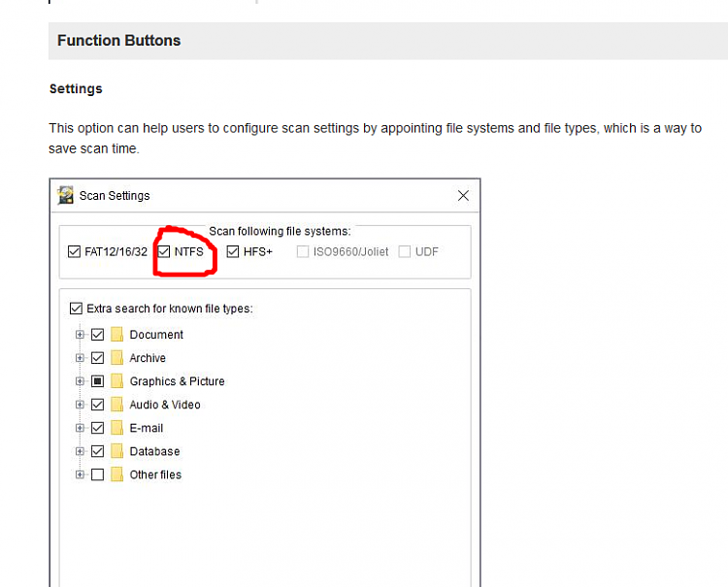Select the Document tree label
Viewport: 728px width, 587px height.
156,335
